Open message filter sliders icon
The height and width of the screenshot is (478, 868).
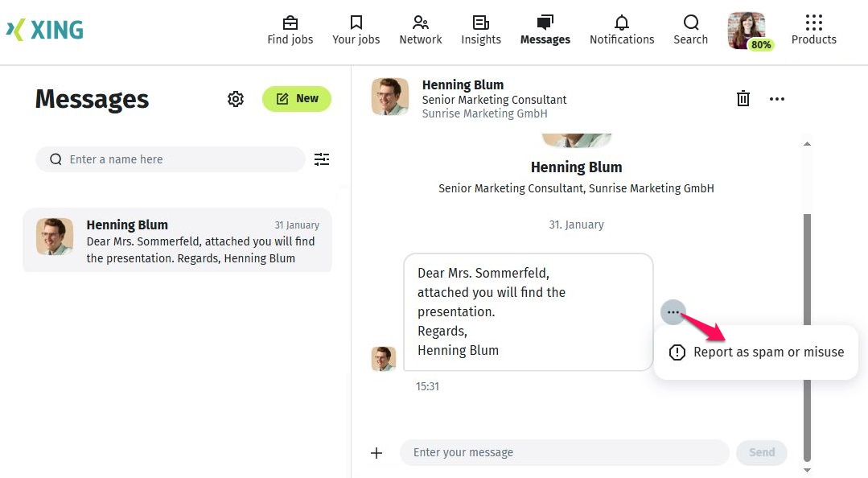click(322, 159)
